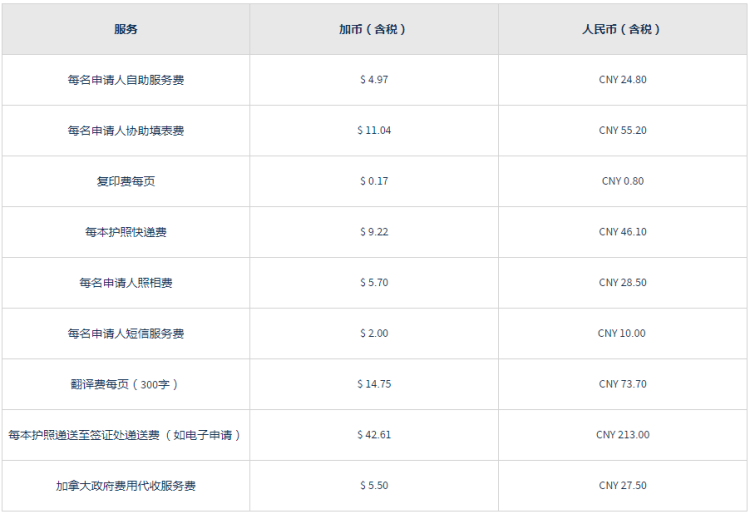Select the 每名申请人短信服务费 label
The height and width of the screenshot is (514, 750).
[x=126, y=333]
